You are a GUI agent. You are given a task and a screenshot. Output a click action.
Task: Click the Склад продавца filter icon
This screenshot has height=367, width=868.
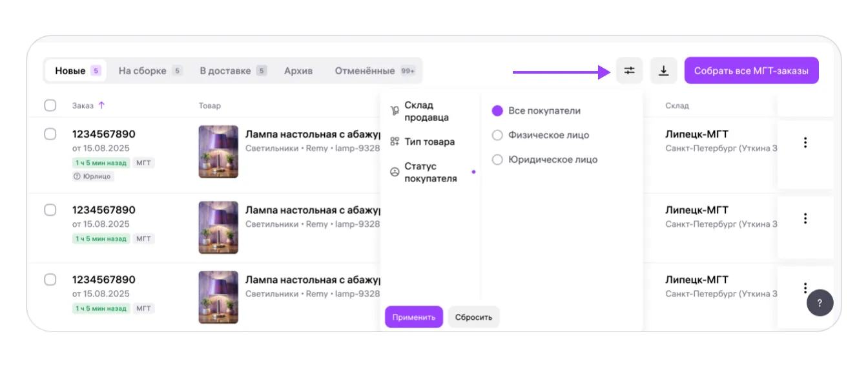[x=395, y=111]
